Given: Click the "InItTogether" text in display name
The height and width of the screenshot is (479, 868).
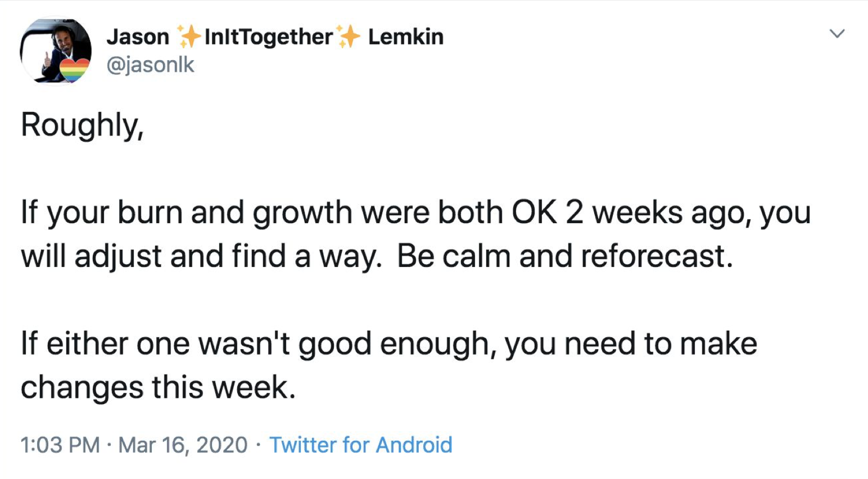Looking at the screenshot, I should [x=268, y=37].
